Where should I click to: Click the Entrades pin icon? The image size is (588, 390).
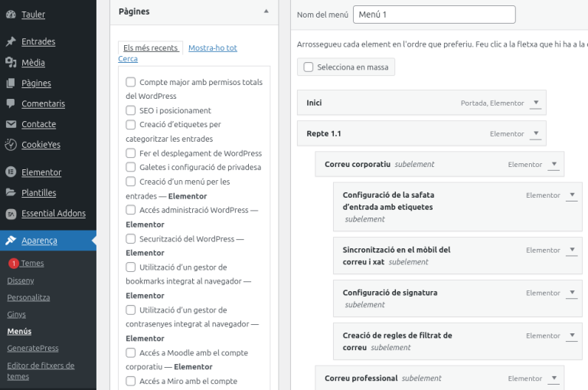point(11,41)
